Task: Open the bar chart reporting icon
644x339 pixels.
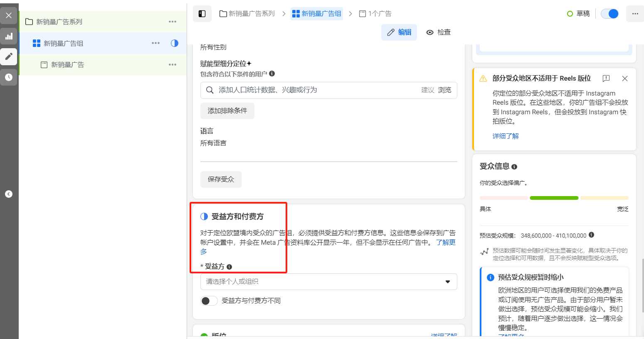Action: (9, 36)
